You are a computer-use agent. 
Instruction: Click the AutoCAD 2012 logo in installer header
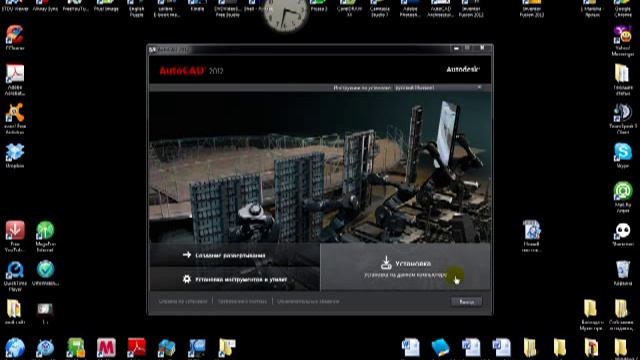191,71
